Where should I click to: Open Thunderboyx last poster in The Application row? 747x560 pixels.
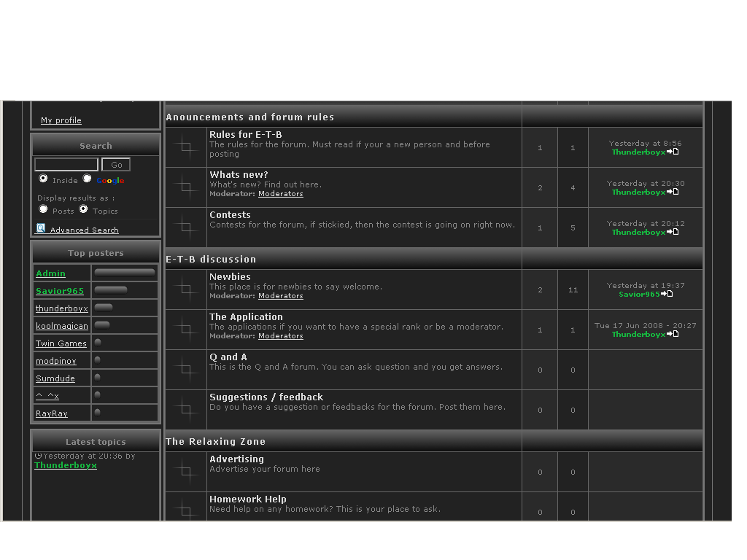(x=639, y=334)
